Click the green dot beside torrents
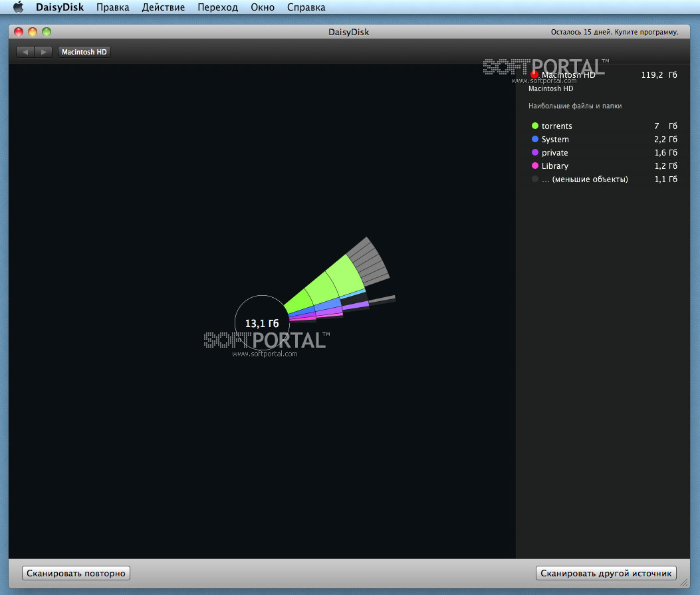 pyautogui.click(x=535, y=126)
